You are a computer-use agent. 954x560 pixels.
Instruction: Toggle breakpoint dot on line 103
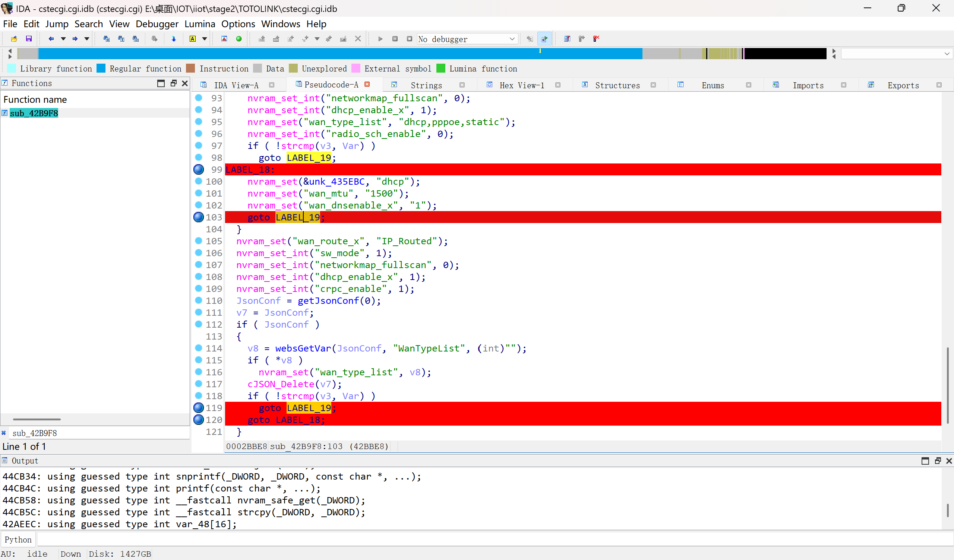199,217
